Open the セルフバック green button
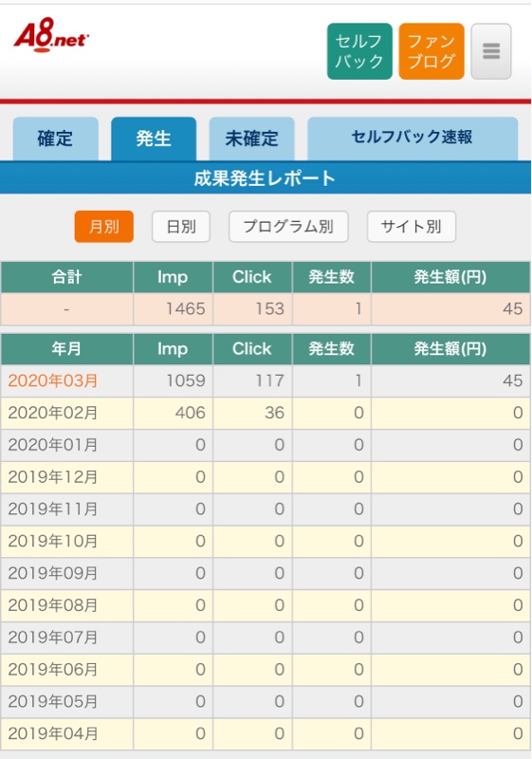Image resolution: width=532 pixels, height=759 pixels. tap(359, 51)
